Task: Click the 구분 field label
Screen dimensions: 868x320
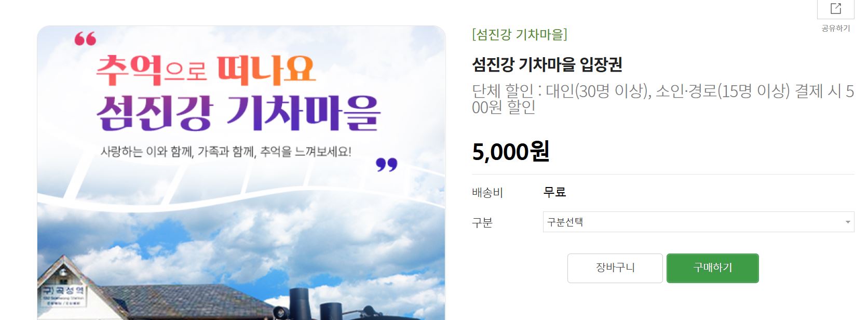Action: [482, 223]
